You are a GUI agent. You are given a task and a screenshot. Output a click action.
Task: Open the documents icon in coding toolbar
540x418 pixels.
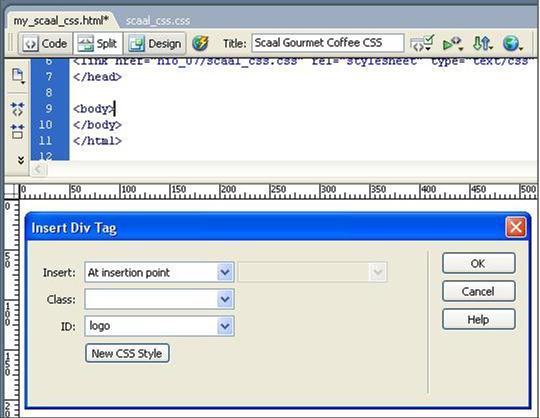(18, 76)
